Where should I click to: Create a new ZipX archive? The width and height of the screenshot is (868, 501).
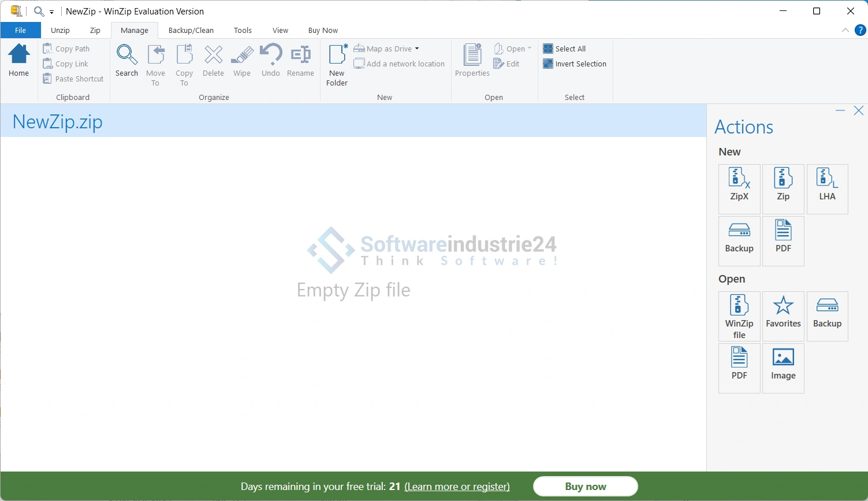click(x=739, y=188)
